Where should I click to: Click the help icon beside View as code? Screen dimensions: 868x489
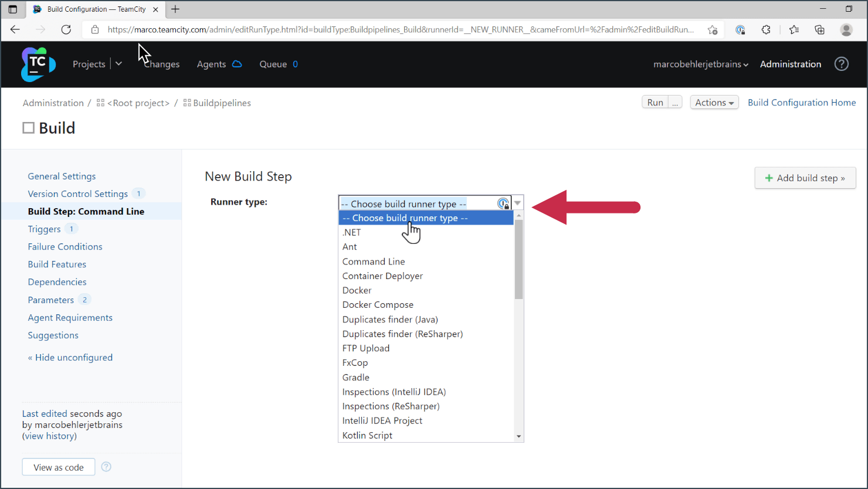click(x=106, y=467)
